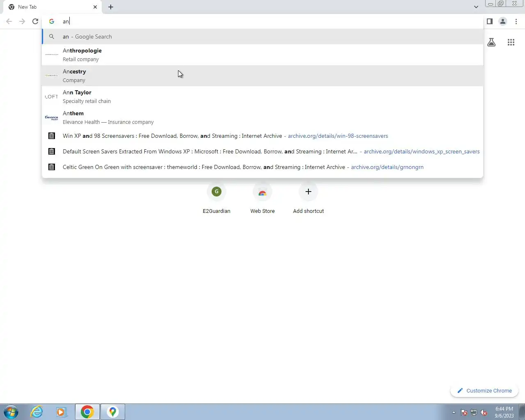Viewport: 525px width, 420px height.
Task: Click the address bar containing "an"
Action: (262, 21)
